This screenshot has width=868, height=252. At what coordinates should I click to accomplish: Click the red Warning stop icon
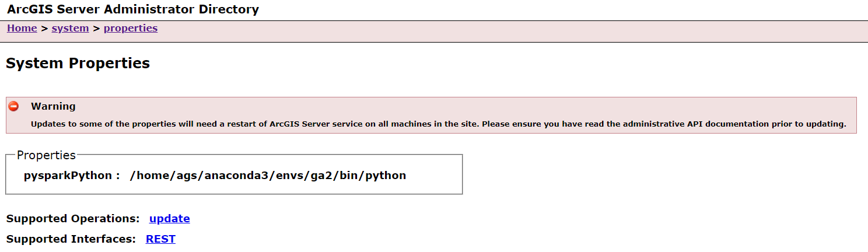(x=13, y=106)
